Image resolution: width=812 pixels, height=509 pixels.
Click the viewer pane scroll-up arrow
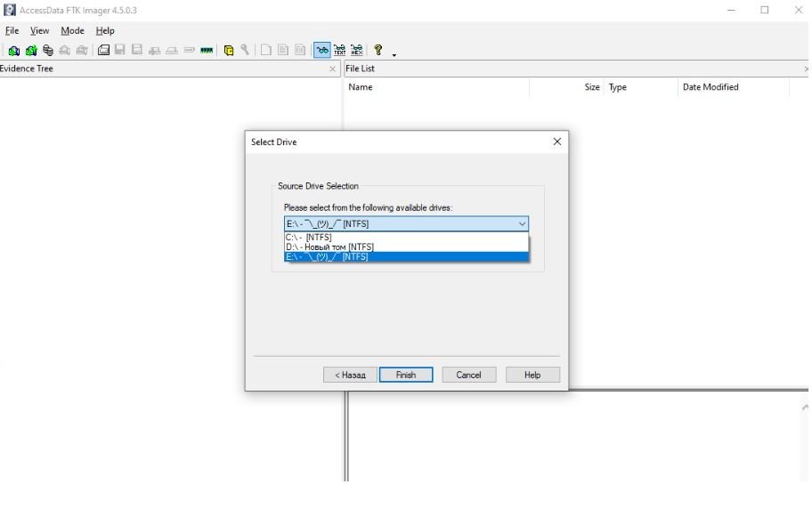(x=805, y=408)
